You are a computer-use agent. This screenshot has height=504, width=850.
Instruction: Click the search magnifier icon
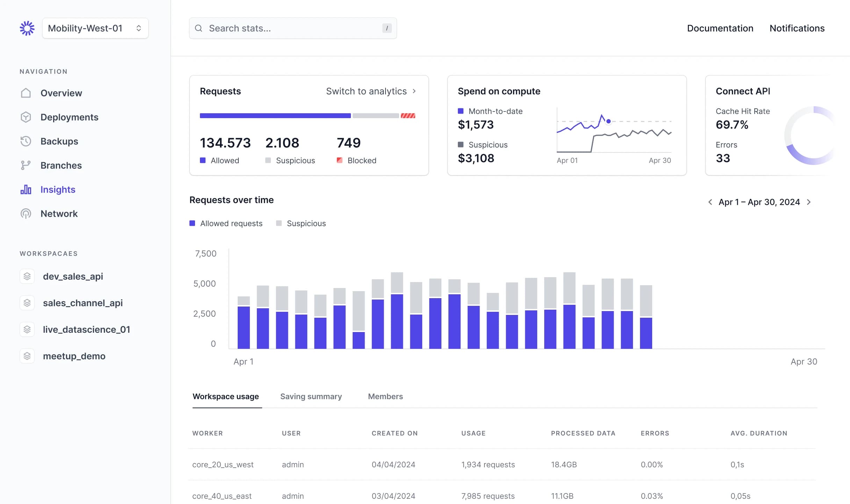(199, 28)
